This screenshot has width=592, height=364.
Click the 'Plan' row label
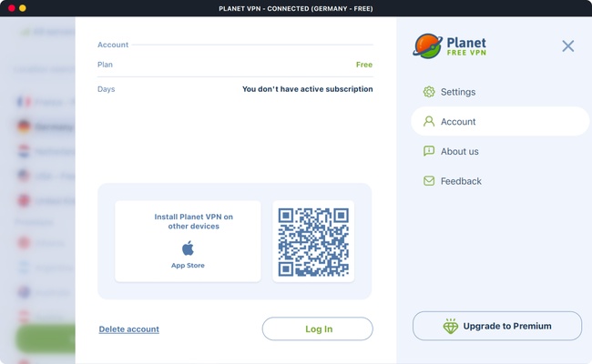pos(105,65)
